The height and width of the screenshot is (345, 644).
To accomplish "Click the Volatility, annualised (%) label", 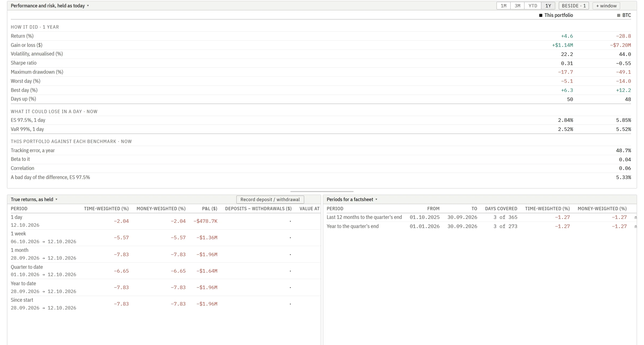I will tap(37, 54).
